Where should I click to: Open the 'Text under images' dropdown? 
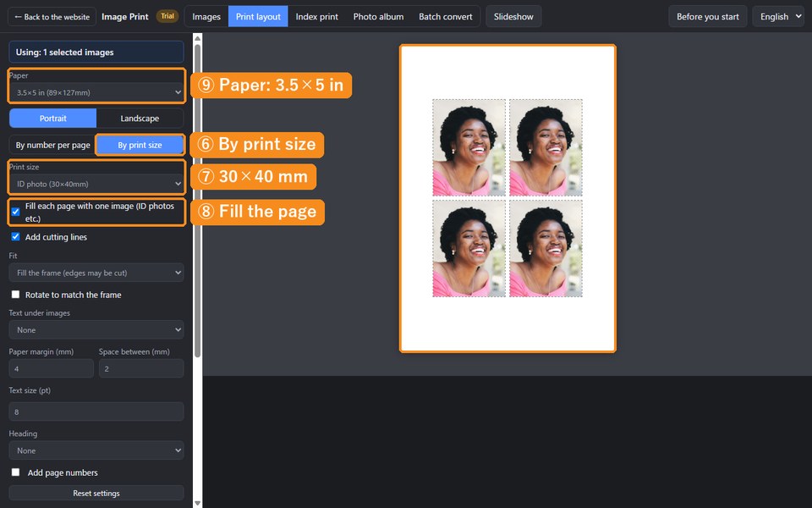(x=96, y=329)
